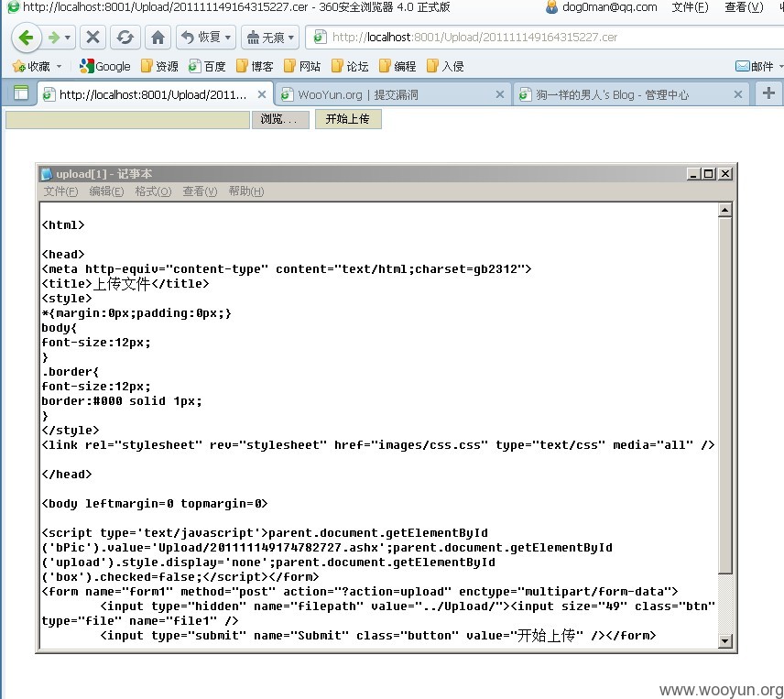Image resolution: width=784 pixels, height=699 pixels.
Task: Open Notepad 格式(O) menu
Action: point(153,191)
